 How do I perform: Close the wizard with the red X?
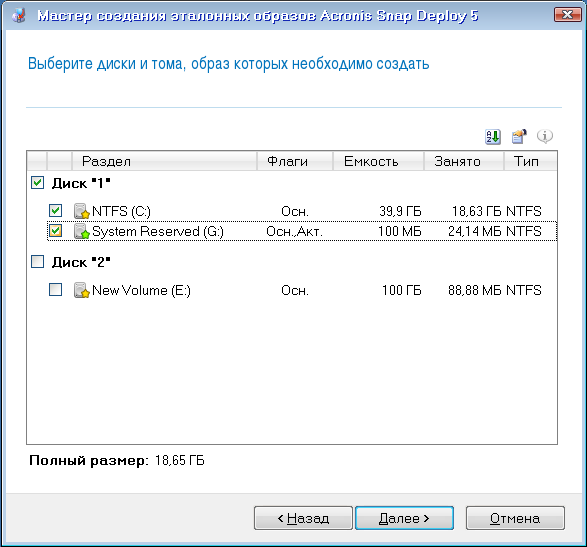(567, 15)
